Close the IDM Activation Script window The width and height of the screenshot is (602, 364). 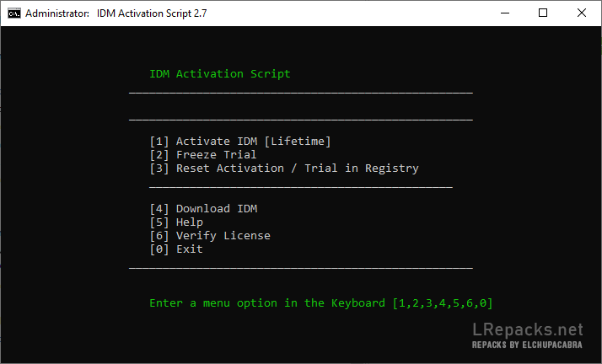[x=581, y=13]
